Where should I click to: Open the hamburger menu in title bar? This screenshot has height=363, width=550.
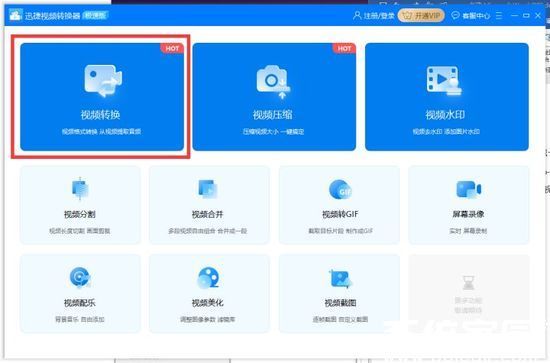tap(499, 15)
